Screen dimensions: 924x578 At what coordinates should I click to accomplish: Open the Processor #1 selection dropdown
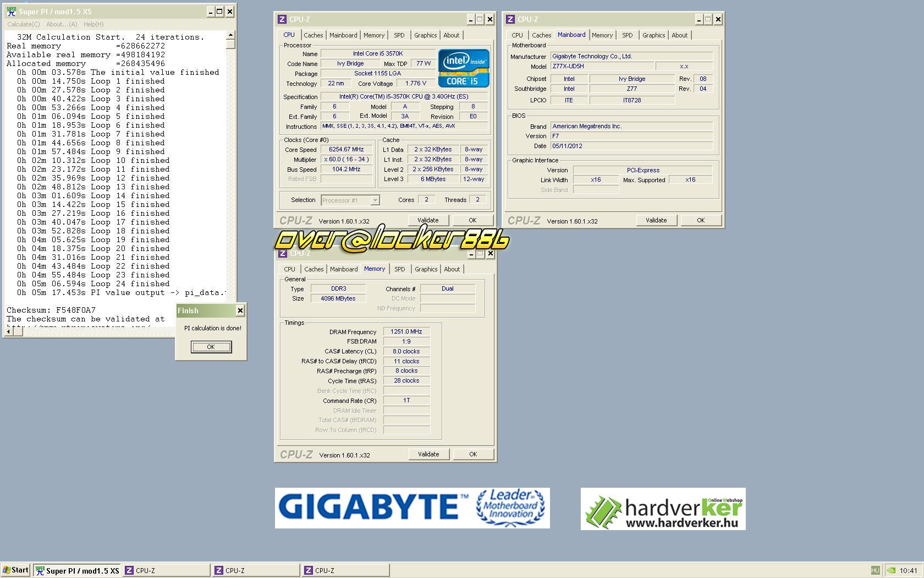tap(375, 200)
